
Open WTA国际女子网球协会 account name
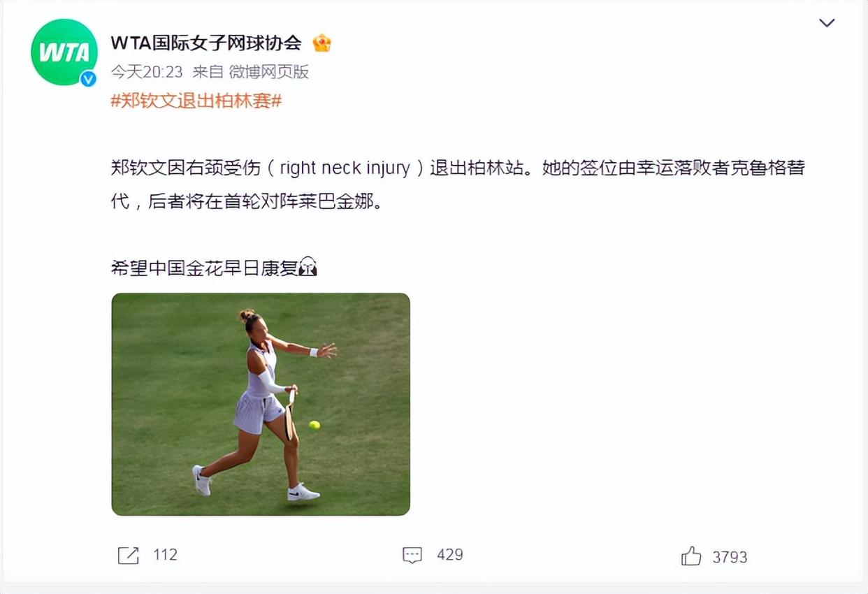coord(206,43)
